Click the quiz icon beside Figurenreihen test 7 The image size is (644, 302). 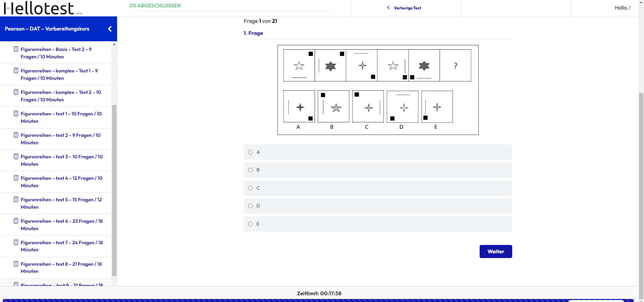point(16,243)
